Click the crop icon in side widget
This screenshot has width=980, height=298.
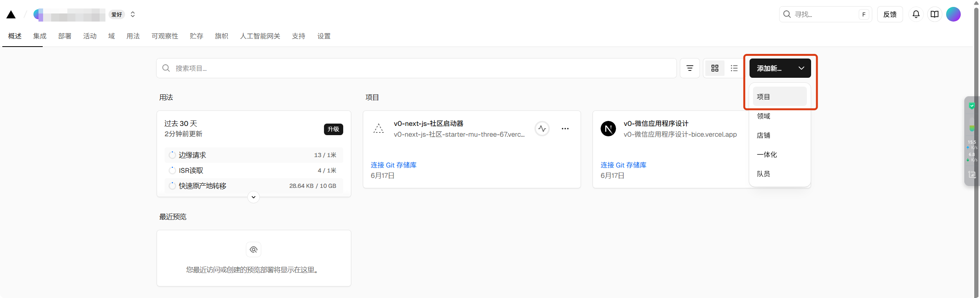(x=972, y=175)
